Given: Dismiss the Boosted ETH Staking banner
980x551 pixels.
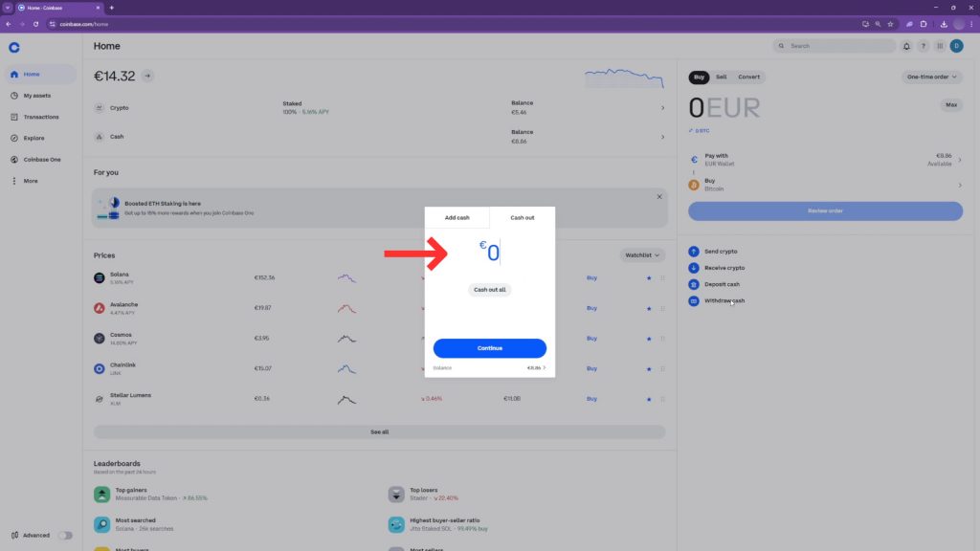Looking at the screenshot, I should click(659, 197).
